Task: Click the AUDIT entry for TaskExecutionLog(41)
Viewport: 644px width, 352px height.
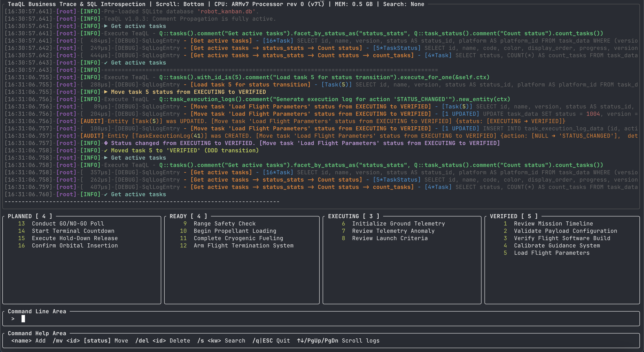Action: (x=321, y=136)
